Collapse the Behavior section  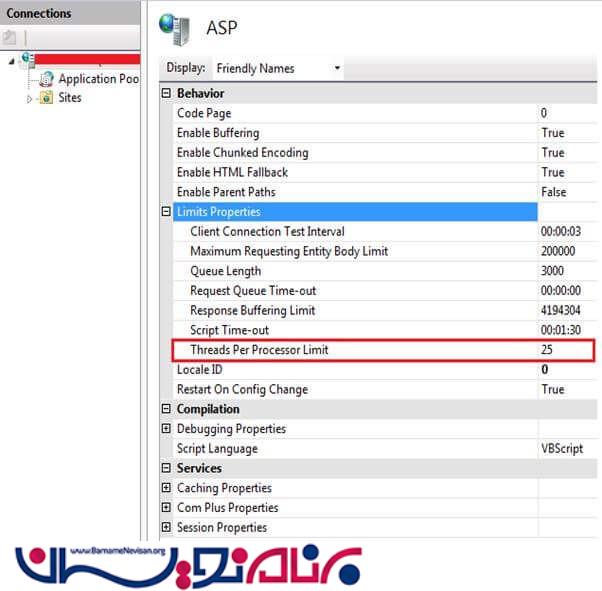(x=166, y=93)
